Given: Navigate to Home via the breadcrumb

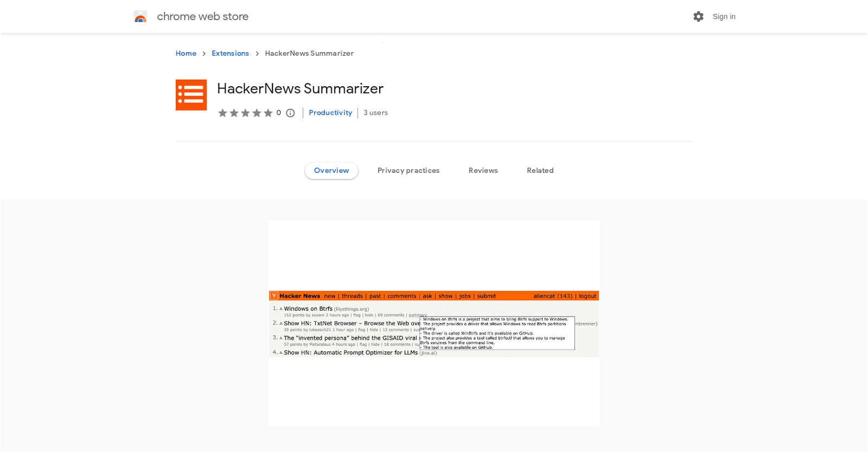Looking at the screenshot, I should (x=186, y=53).
